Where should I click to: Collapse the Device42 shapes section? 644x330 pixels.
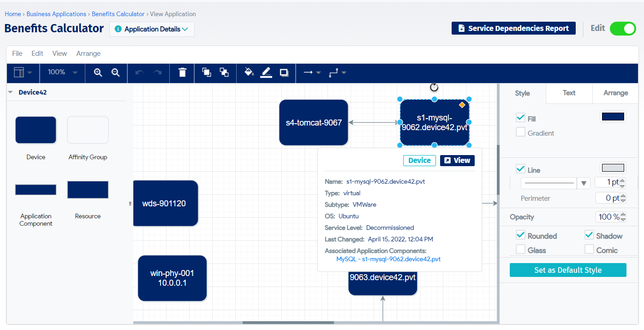click(10, 92)
